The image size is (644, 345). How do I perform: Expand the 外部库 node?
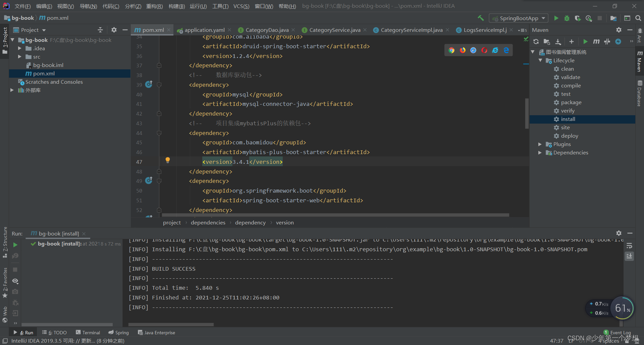(x=12, y=90)
